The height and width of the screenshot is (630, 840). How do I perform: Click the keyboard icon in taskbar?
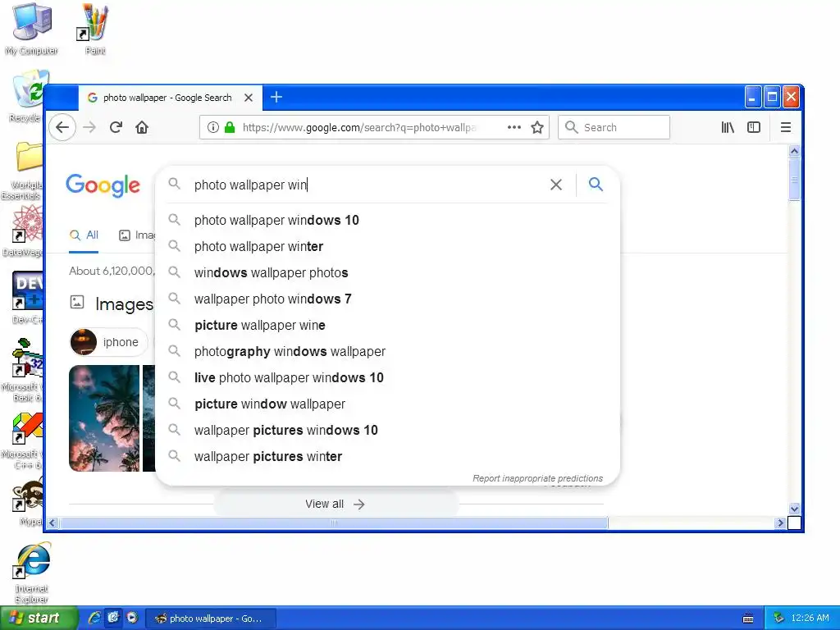748,619
